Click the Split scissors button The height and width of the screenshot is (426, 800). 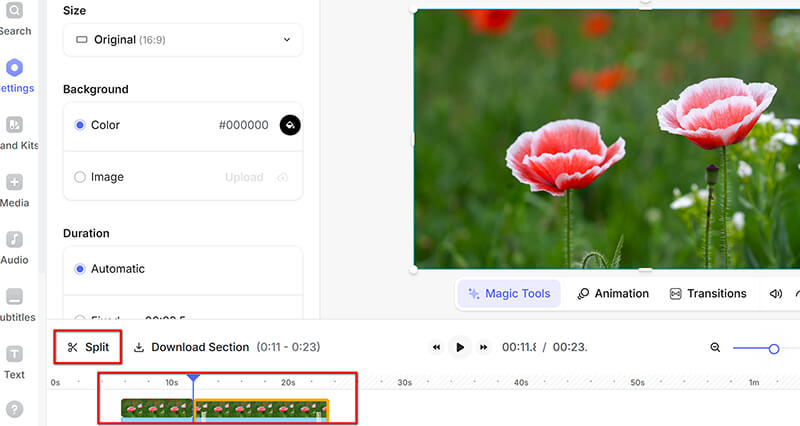coord(88,347)
